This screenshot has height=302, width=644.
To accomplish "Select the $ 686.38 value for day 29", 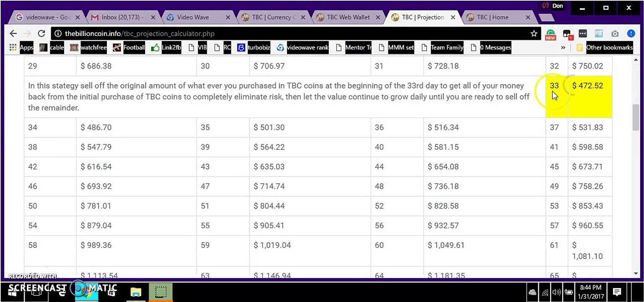I will coord(96,66).
